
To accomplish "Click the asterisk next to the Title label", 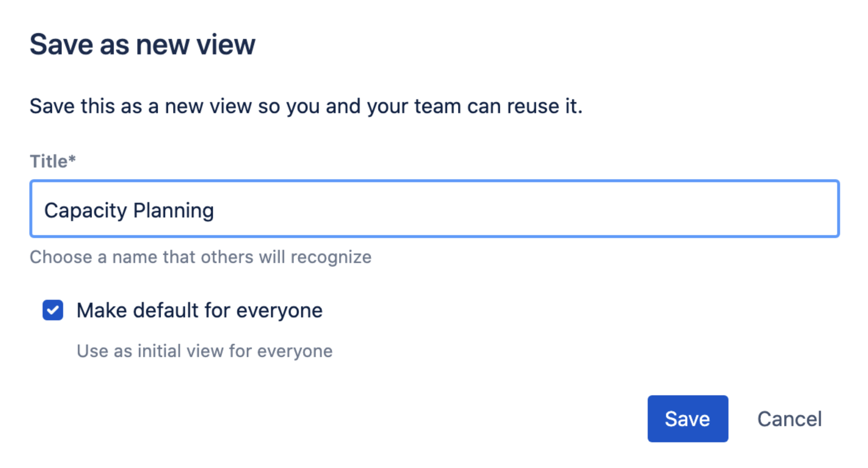I will 72,159.
